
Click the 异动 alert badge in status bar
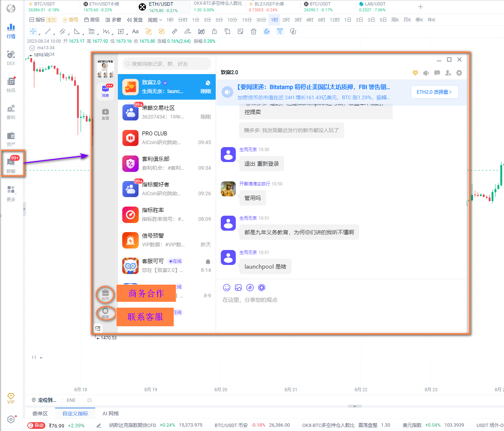pos(36,425)
